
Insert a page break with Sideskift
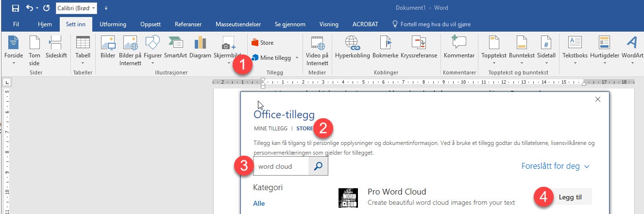(56, 47)
